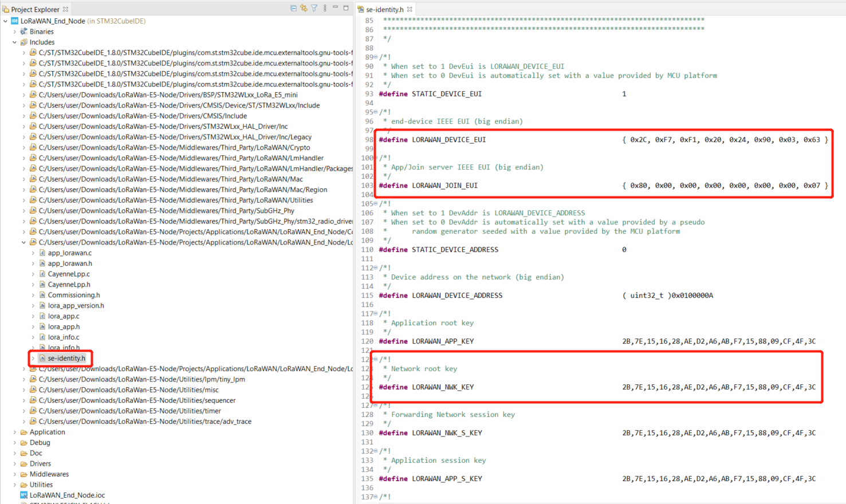The height and width of the screenshot is (504, 846).
Task: Open the Project Explorer view menu (three dots)
Action: [x=325, y=8]
